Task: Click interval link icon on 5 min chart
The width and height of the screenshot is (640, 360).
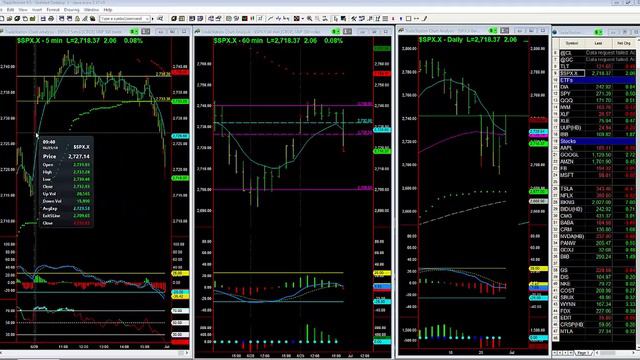Action: coord(146,31)
